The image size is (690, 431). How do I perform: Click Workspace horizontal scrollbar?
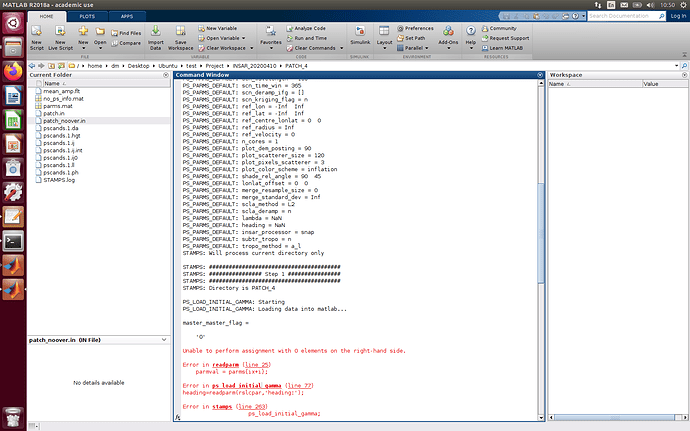tap(615, 417)
